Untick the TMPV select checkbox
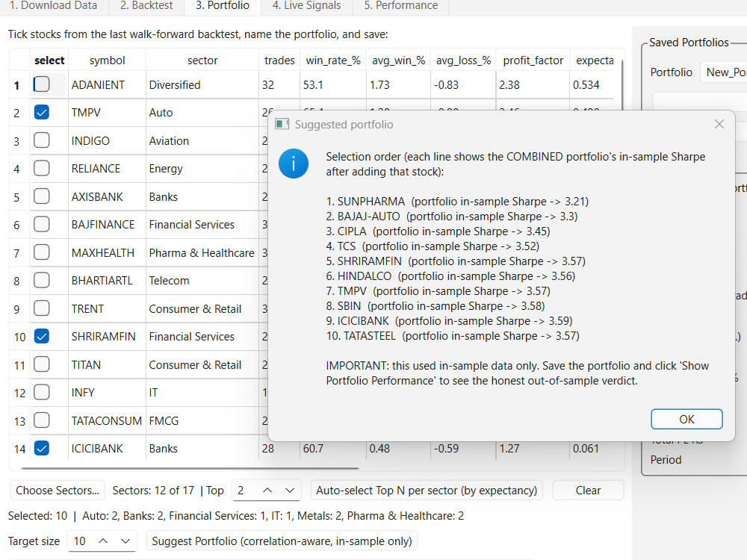The height and width of the screenshot is (560, 747). pyautogui.click(x=42, y=113)
